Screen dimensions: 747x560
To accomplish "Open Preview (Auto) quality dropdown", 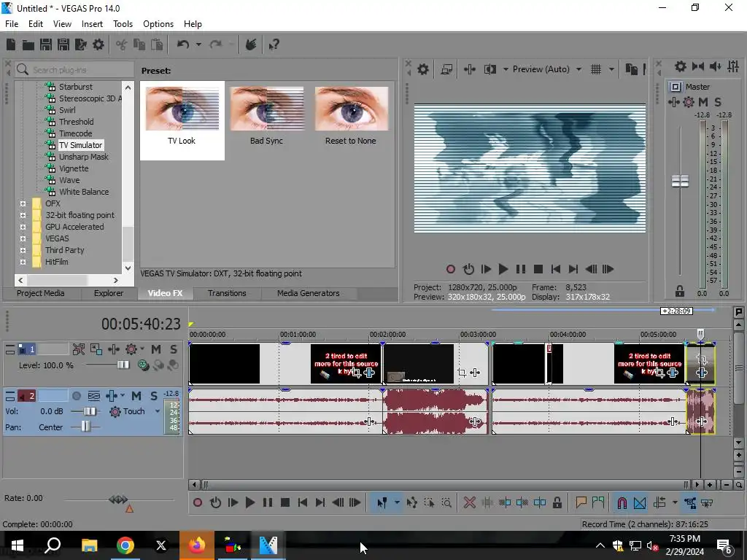I will pyautogui.click(x=578, y=69).
